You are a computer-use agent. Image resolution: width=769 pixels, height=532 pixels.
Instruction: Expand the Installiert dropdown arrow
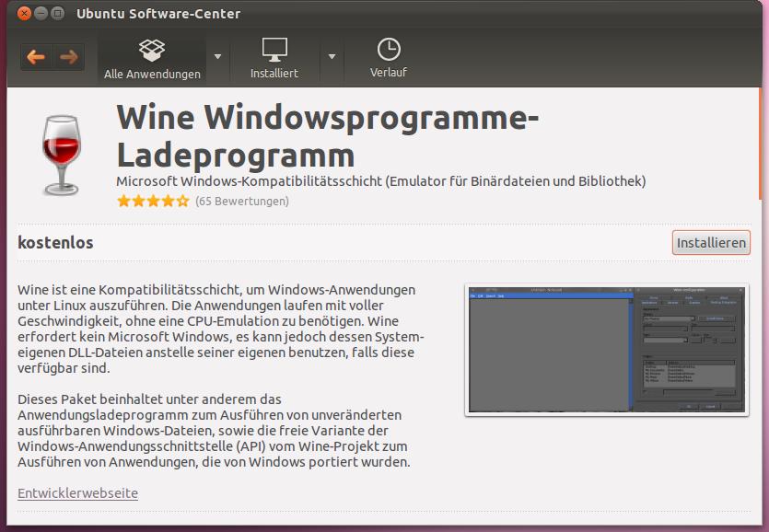coord(332,57)
